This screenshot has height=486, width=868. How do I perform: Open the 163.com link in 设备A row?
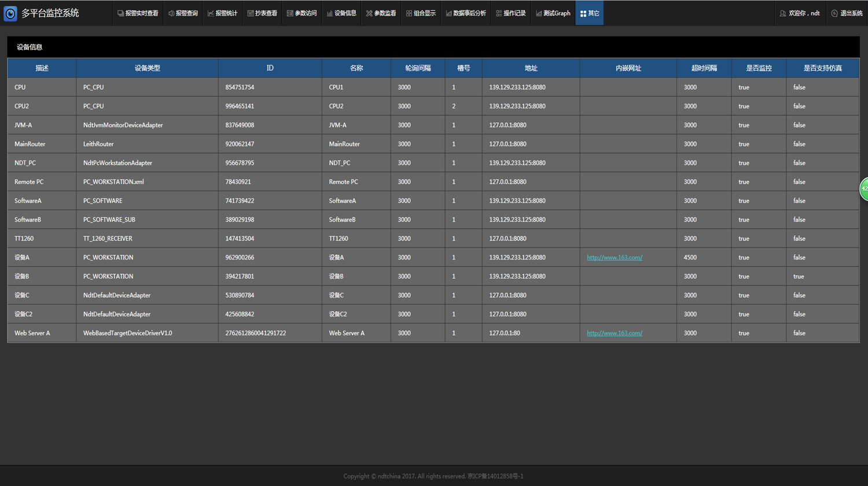pos(614,258)
